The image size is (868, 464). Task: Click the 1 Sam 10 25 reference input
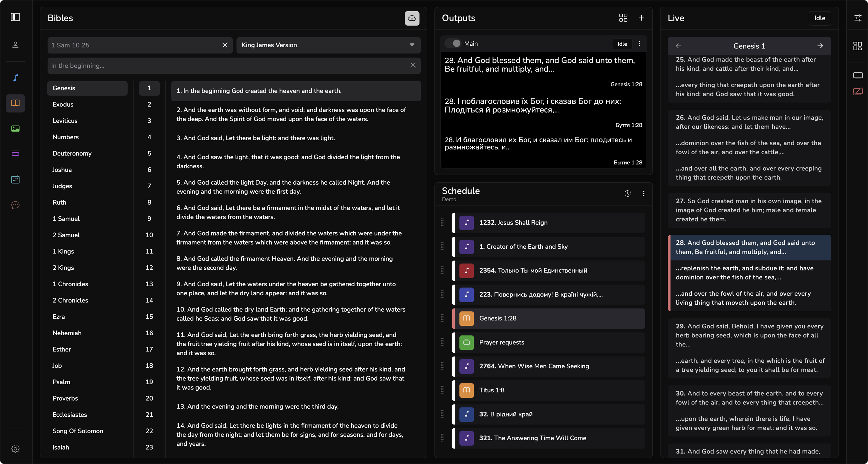(135, 45)
